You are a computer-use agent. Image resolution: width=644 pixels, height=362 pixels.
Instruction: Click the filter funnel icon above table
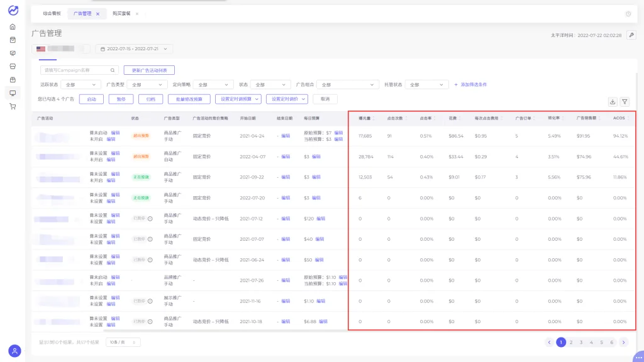[625, 102]
